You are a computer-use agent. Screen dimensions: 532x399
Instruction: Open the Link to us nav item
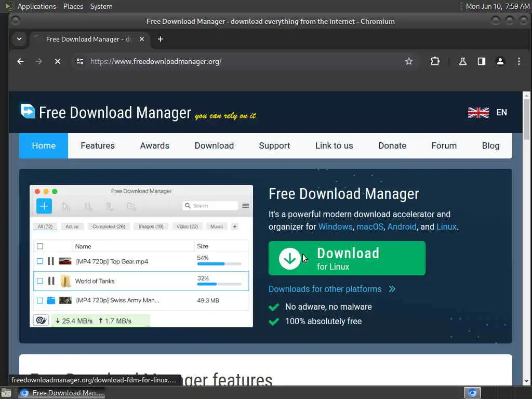(334, 145)
